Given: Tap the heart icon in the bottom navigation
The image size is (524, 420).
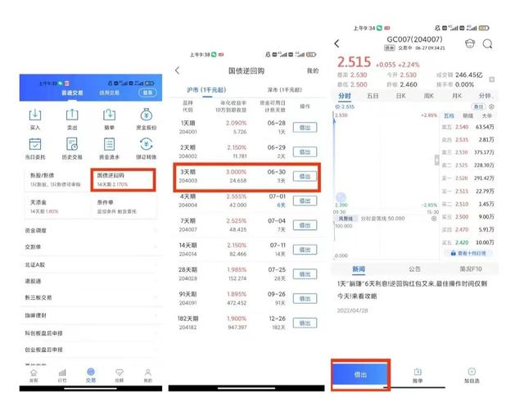Looking at the screenshot, I should coord(120,373).
